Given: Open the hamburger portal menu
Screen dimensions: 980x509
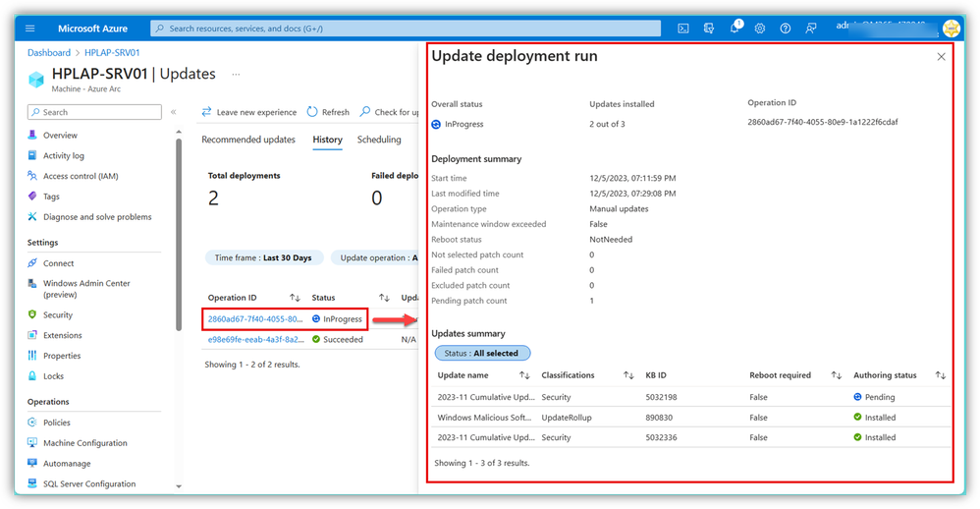Looking at the screenshot, I should pos(30,28).
